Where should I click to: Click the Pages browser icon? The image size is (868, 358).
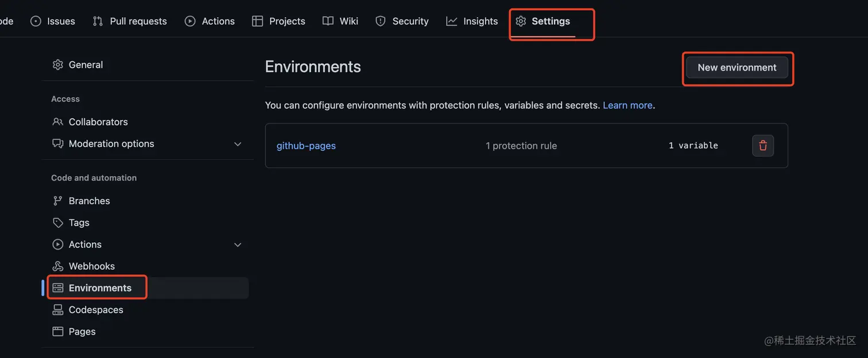57,332
